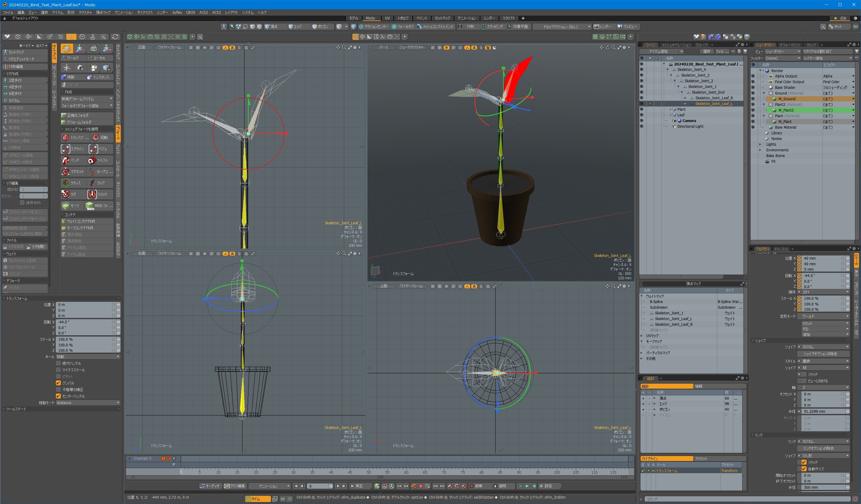The width and height of the screenshot is (861, 504).
Task: Add an MDD file deformer
Action: pyautogui.click(x=99, y=205)
